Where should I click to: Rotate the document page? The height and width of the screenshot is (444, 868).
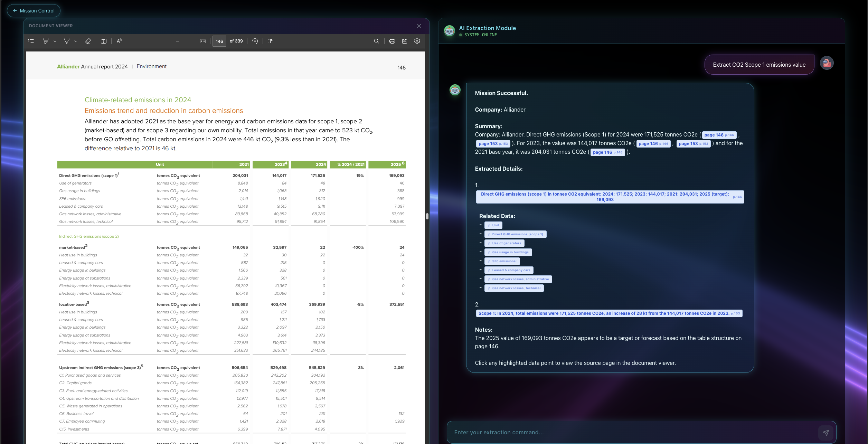[x=255, y=41]
